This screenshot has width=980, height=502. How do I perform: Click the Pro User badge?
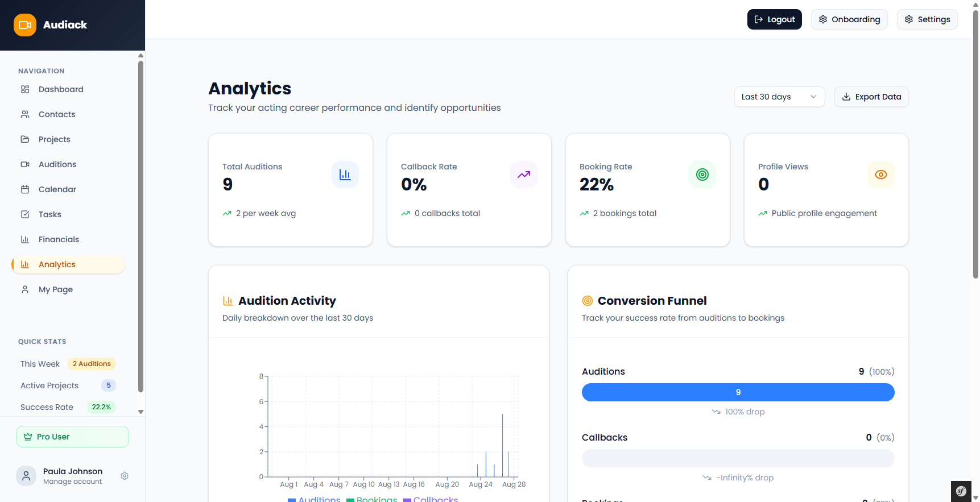pyautogui.click(x=72, y=437)
